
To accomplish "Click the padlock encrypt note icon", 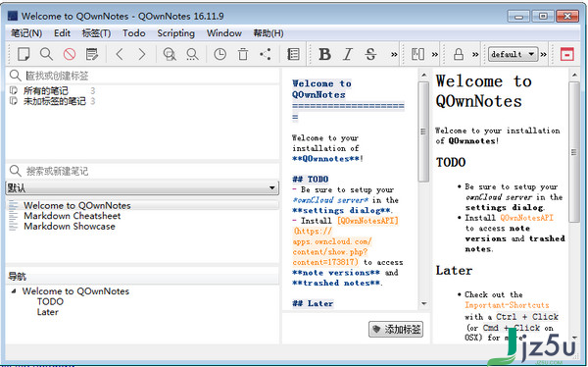I will click(x=459, y=55).
